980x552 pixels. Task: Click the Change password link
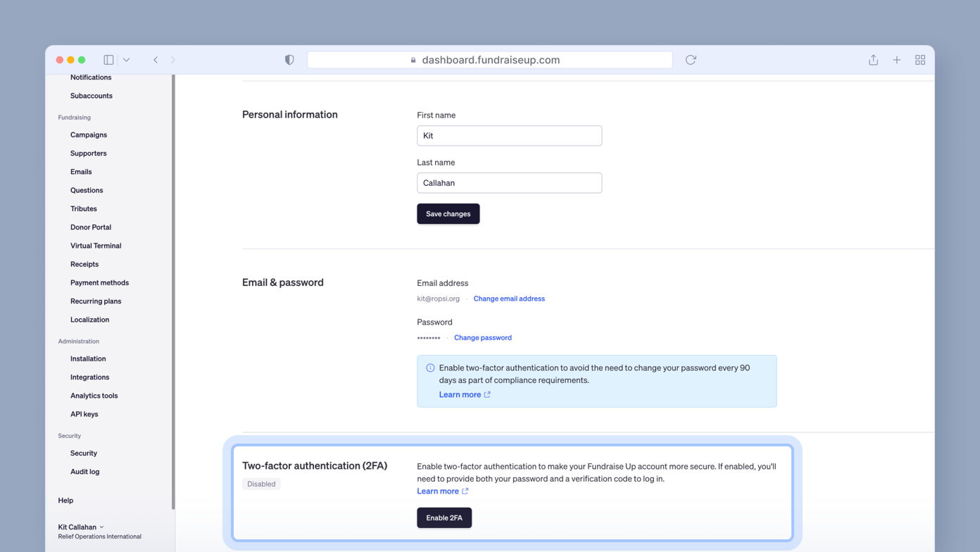point(482,337)
